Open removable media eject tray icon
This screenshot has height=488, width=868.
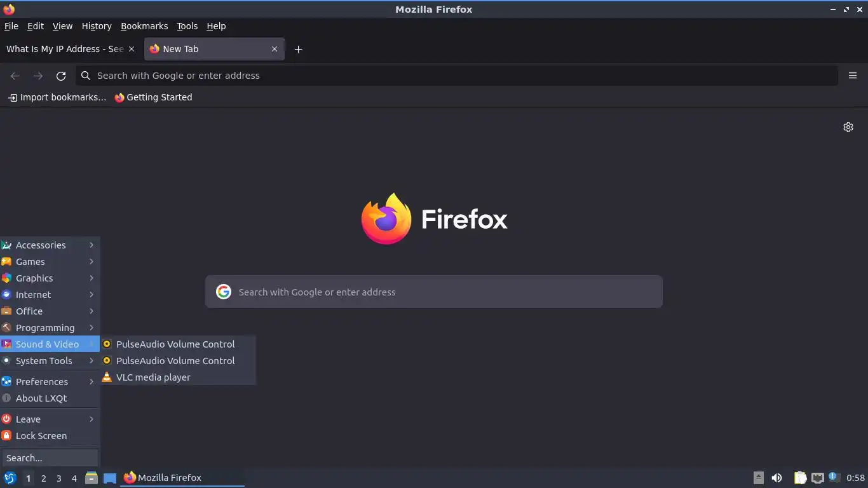pyautogui.click(x=758, y=478)
